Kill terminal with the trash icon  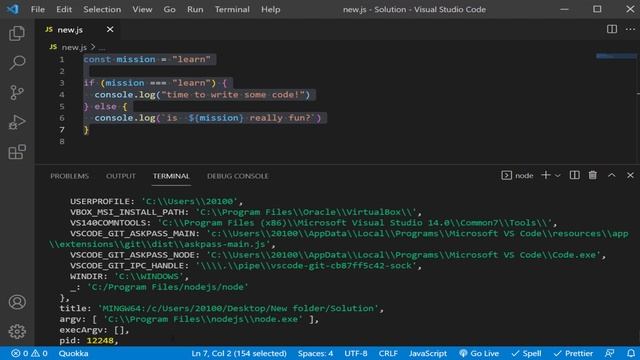click(593, 175)
